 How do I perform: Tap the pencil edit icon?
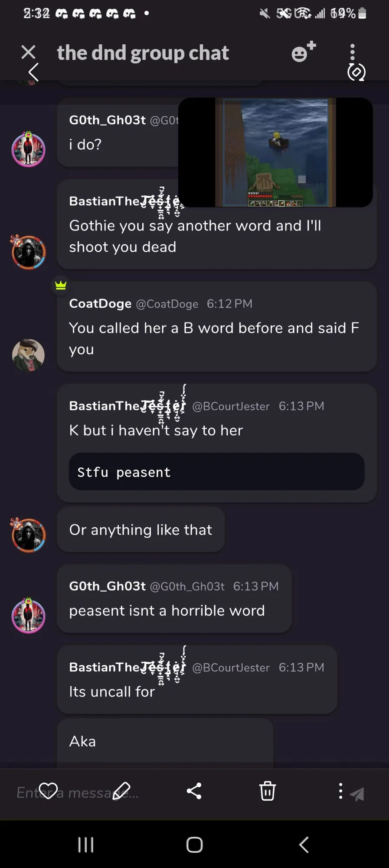(121, 791)
